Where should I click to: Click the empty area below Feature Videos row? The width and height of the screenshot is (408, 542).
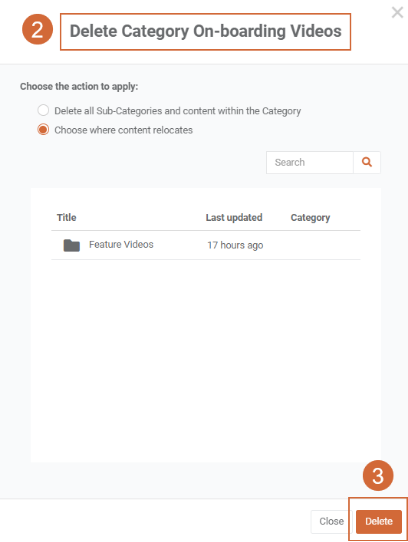tap(206, 359)
